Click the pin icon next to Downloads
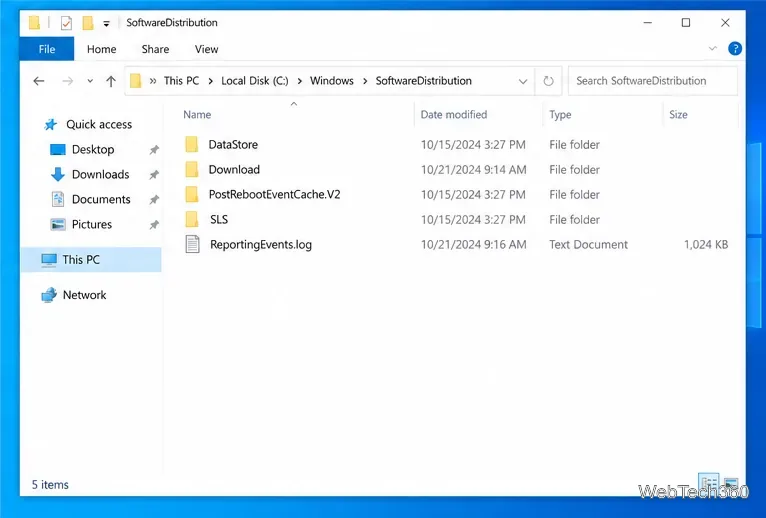The image size is (766, 518). pos(154,174)
